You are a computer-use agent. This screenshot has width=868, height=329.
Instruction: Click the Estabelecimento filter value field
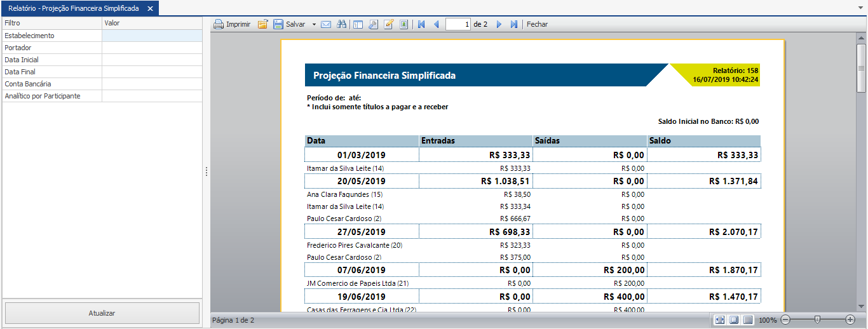152,36
